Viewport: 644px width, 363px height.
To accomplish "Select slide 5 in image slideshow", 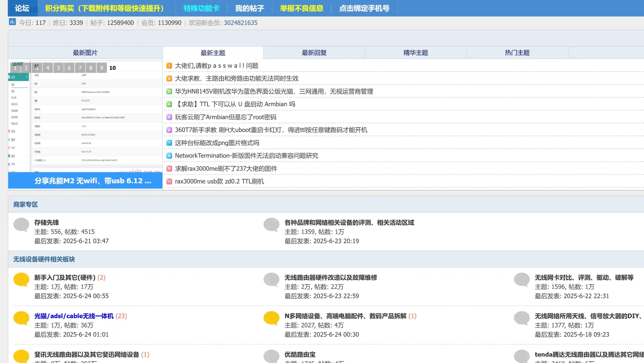I will [59, 68].
